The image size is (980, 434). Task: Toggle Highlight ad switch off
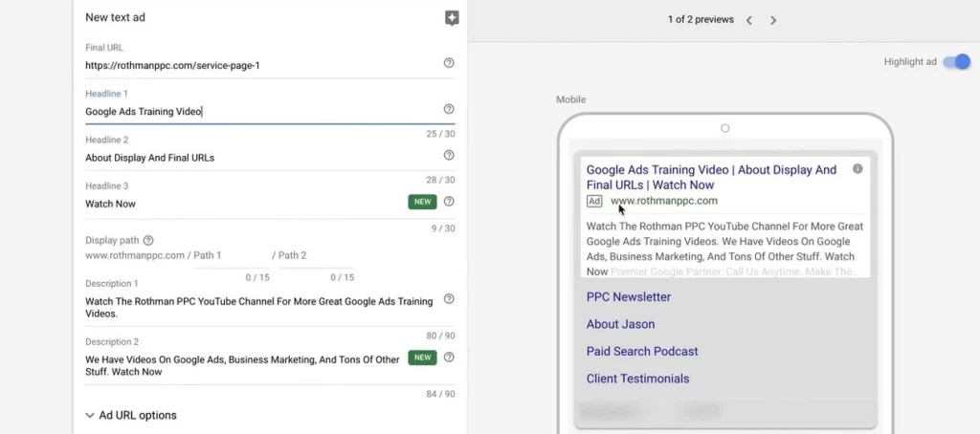tap(957, 61)
